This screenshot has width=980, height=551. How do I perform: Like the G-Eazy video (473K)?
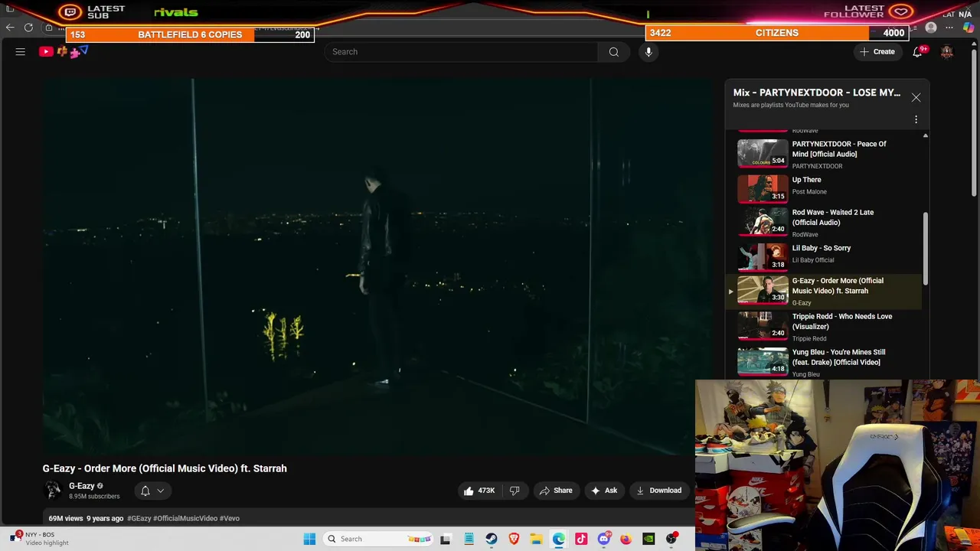point(479,491)
